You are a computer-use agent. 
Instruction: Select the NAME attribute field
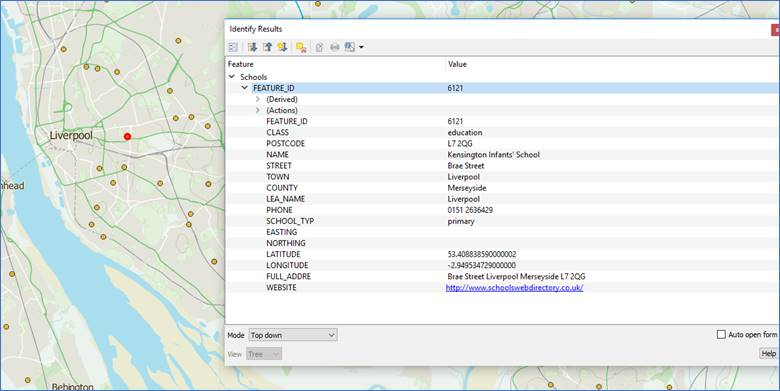coord(278,155)
